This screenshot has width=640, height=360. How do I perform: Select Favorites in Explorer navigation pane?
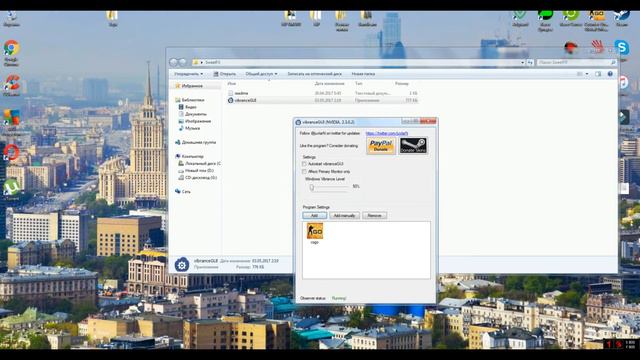(x=192, y=86)
